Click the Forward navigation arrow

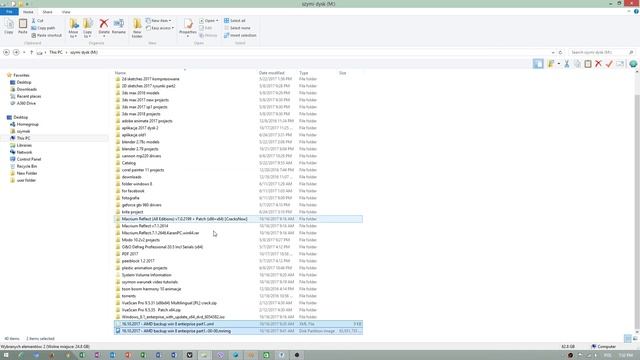tap(16, 52)
